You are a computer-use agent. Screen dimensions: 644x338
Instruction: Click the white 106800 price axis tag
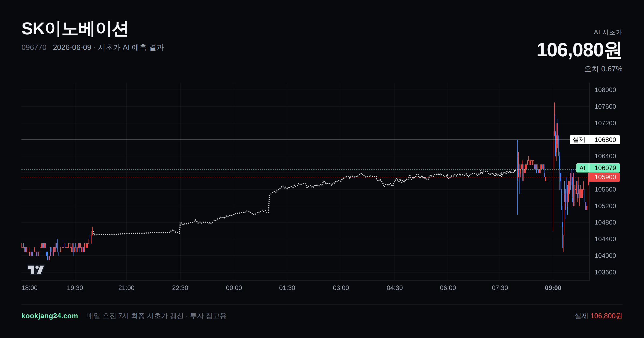click(x=605, y=140)
